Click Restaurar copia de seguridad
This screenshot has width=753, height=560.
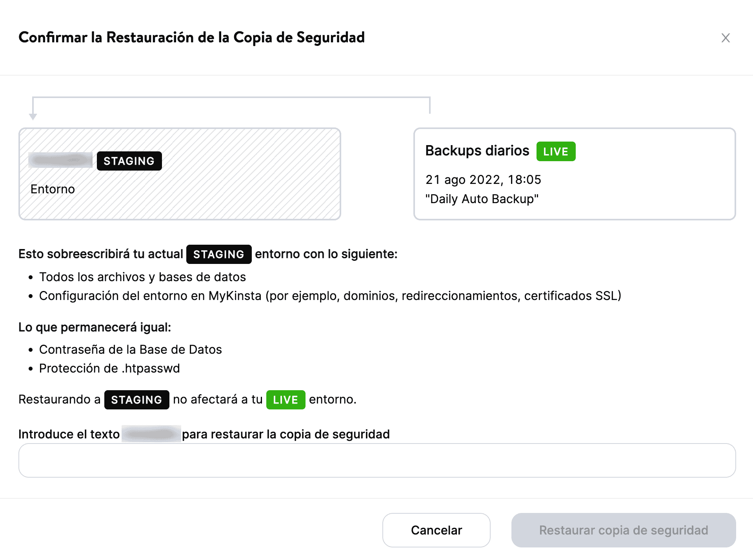pyautogui.click(x=624, y=530)
